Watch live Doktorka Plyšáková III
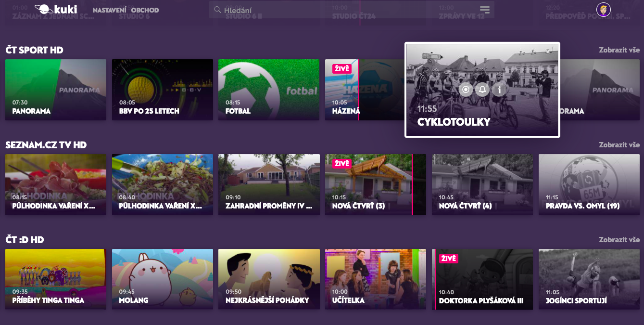Image resolution: width=644 pixels, height=325 pixels. [x=482, y=279]
